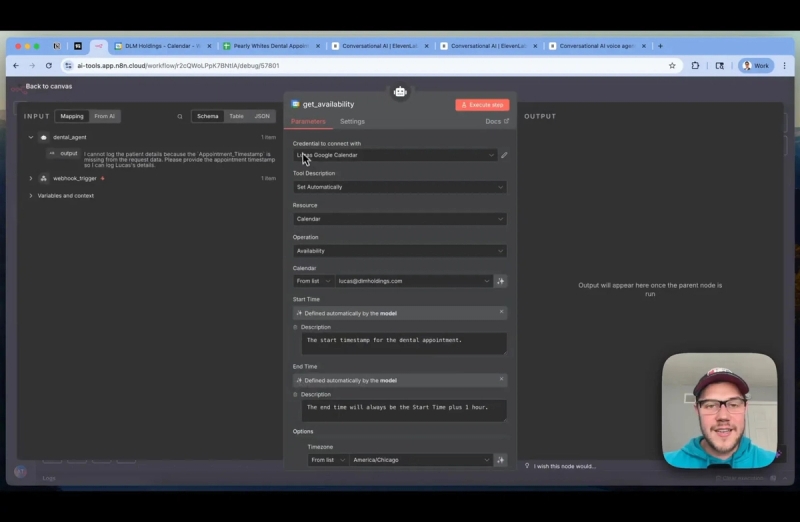Image resolution: width=800 pixels, height=522 pixels.
Task: Open the Settings tab
Action: (352, 121)
